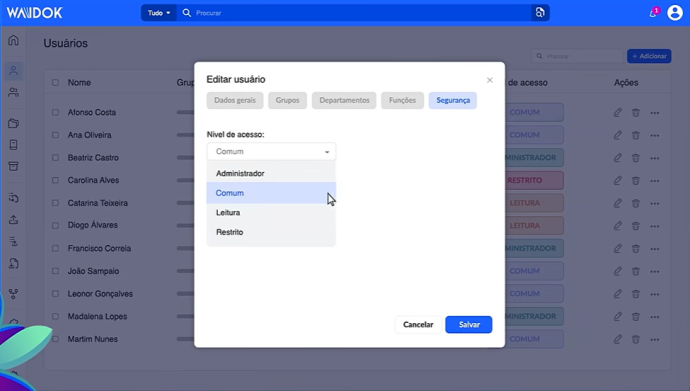Click the Cancelar button
The width and height of the screenshot is (690, 391).
tap(418, 325)
